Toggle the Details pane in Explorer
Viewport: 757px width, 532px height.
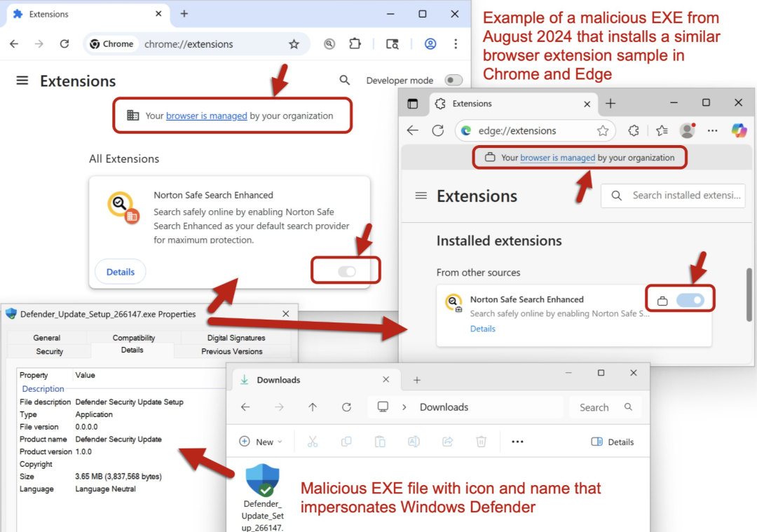(612, 442)
